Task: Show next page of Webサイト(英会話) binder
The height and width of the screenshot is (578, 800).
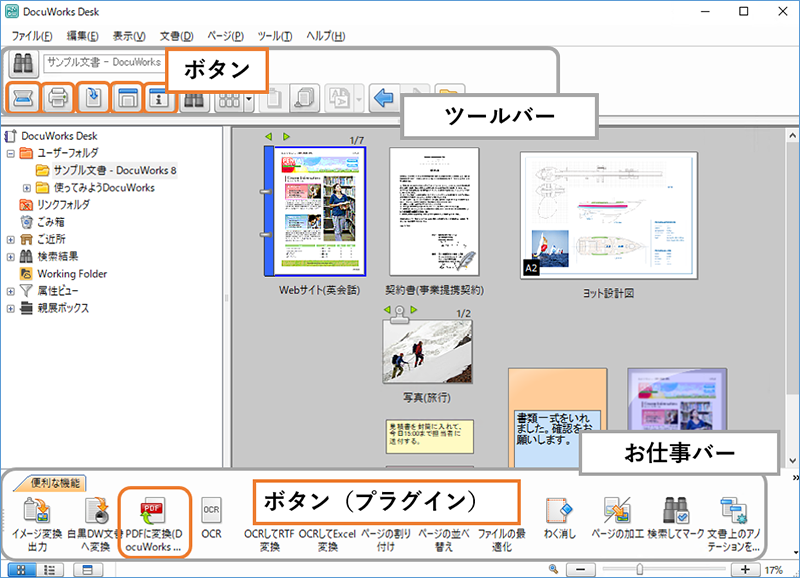Action: (286, 137)
